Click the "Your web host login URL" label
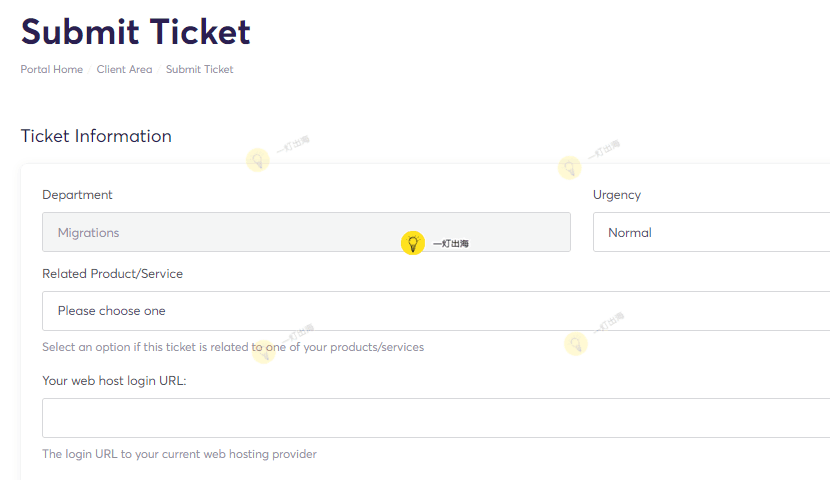This screenshot has height=480, width=830. (x=114, y=381)
